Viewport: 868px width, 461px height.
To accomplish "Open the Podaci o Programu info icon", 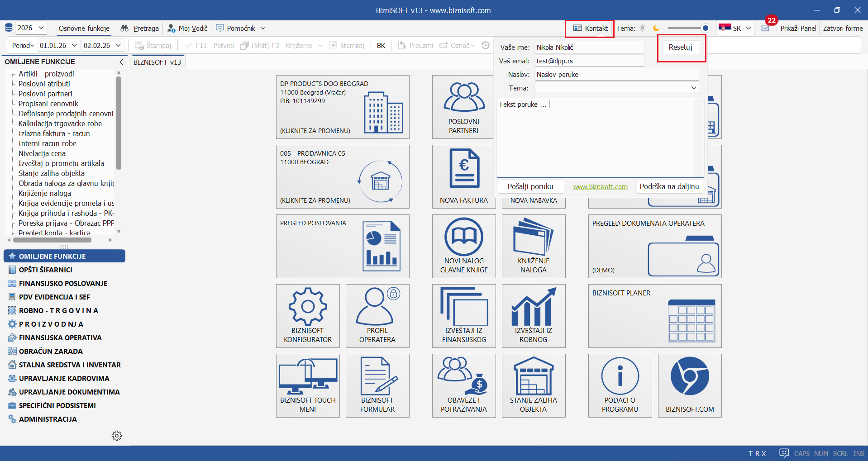I will coord(620,376).
